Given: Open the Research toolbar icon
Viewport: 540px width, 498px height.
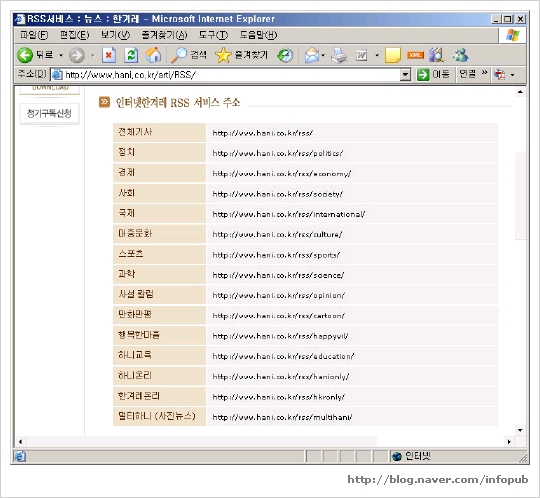Looking at the screenshot, I should 437,55.
